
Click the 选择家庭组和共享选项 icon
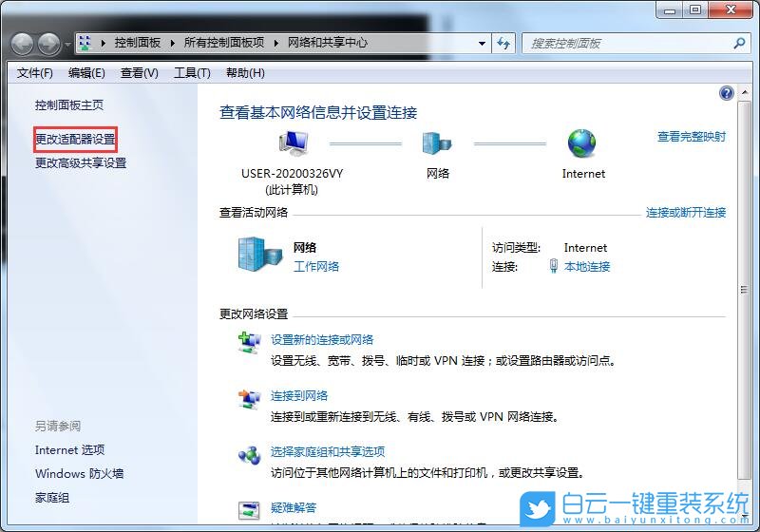249,455
